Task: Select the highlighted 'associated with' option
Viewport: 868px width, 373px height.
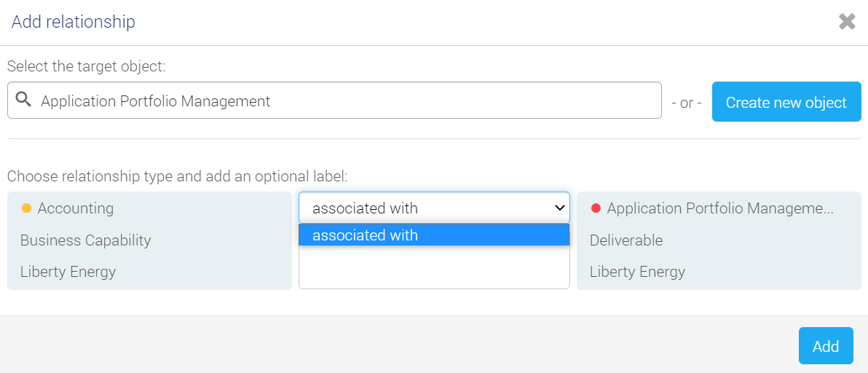Action: tap(434, 235)
